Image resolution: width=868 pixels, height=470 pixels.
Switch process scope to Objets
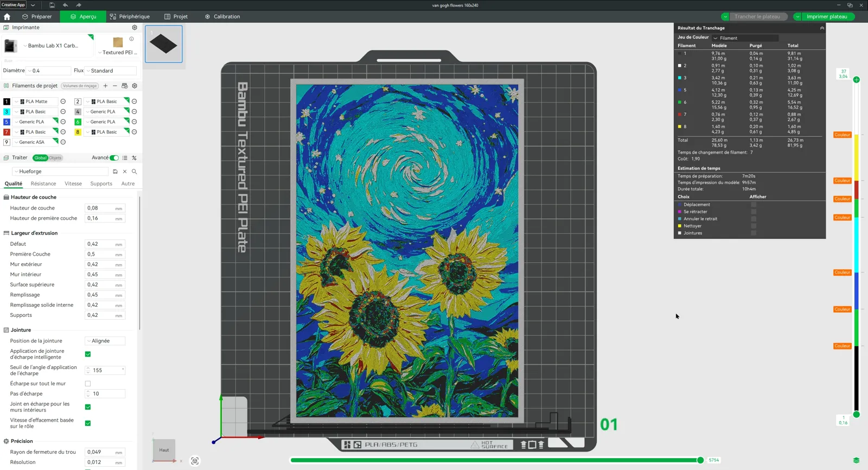click(x=55, y=158)
